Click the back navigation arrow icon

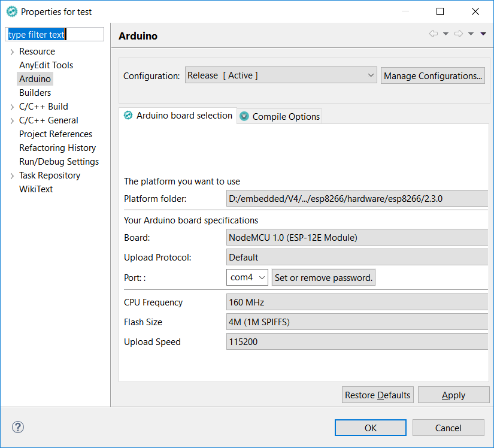[x=434, y=34]
